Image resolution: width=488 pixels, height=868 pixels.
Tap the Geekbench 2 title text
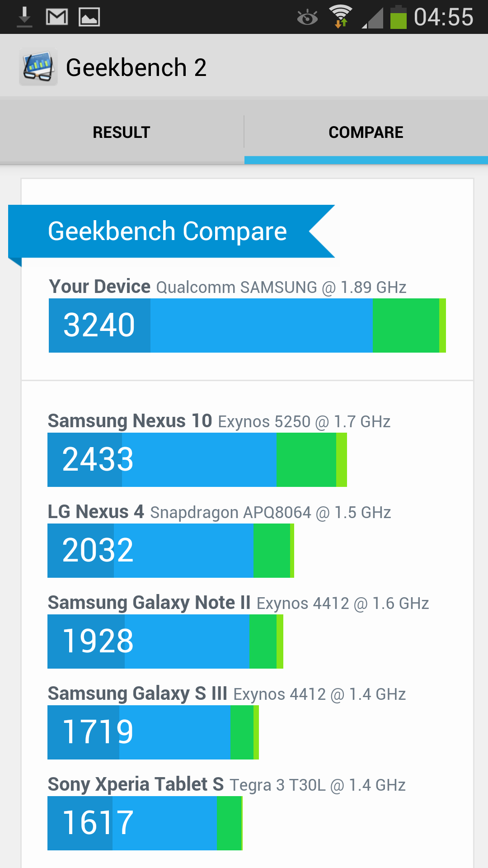[136, 68]
